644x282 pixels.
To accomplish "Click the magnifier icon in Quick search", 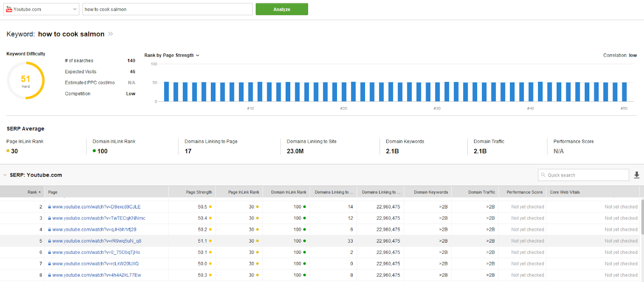I will pyautogui.click(x=543, y=175).
